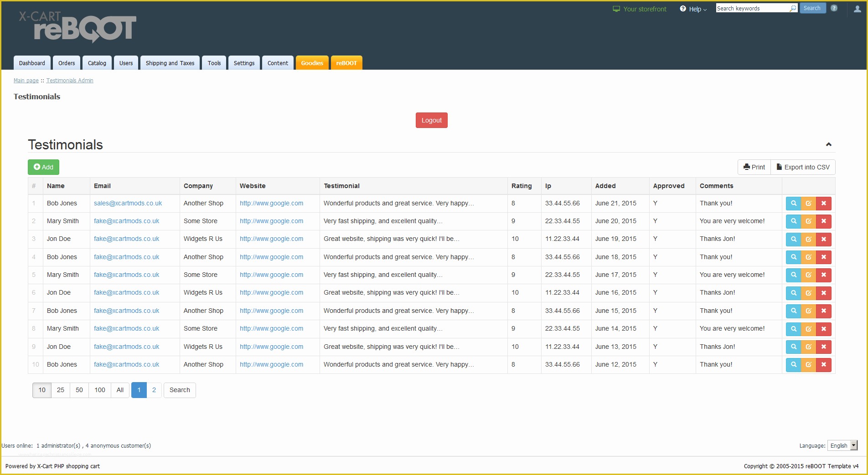Click the magnifier icon in search box
Screen dimensions: 868x475
(x=793, y=8)
